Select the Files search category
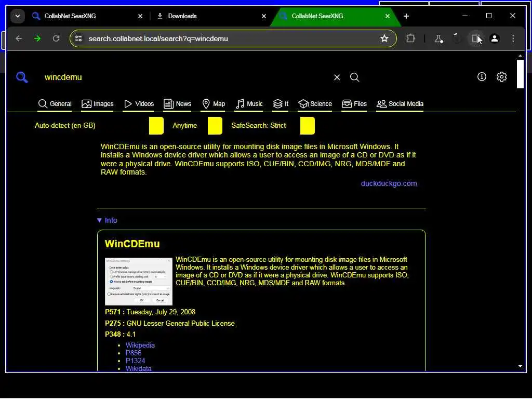 click(354, 104)
